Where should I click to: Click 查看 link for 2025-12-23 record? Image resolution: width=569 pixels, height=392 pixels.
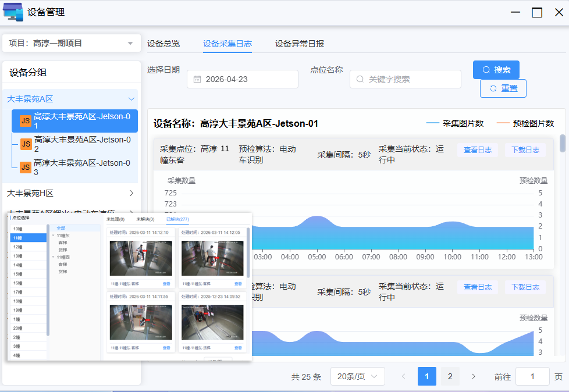[238, 348]
